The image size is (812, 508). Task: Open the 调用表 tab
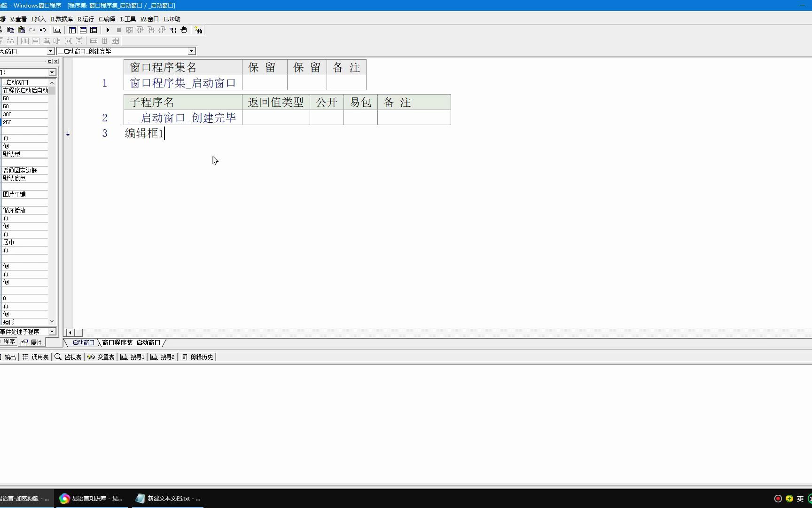click(x=35, y=357)
